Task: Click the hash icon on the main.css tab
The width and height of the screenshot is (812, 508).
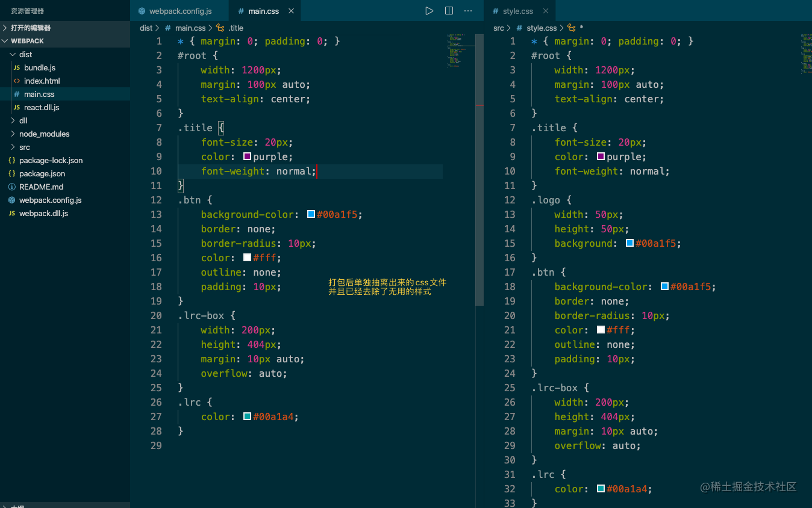Action: (x=241, y=11)
